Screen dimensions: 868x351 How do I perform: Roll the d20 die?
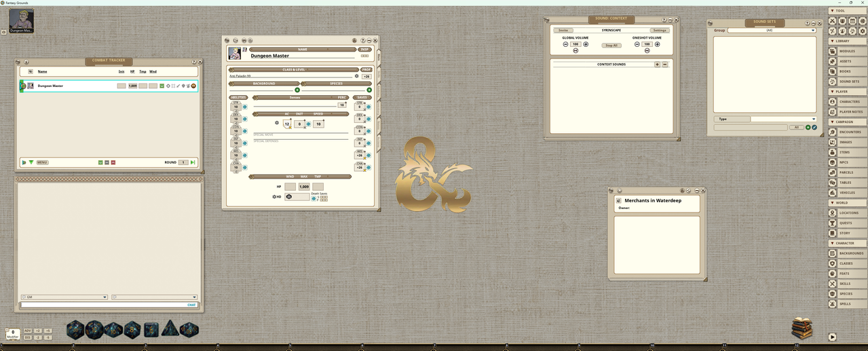75,331
